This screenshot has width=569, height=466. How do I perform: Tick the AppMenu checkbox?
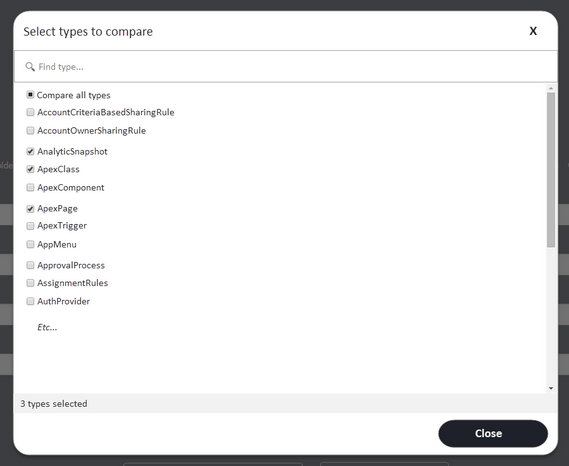point(30,244)
